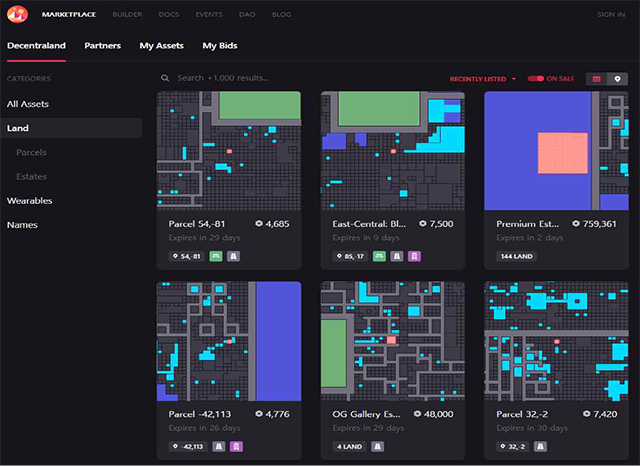Open Events in top navigation
This screenshot has width=640, height=466.
(209, 14)
